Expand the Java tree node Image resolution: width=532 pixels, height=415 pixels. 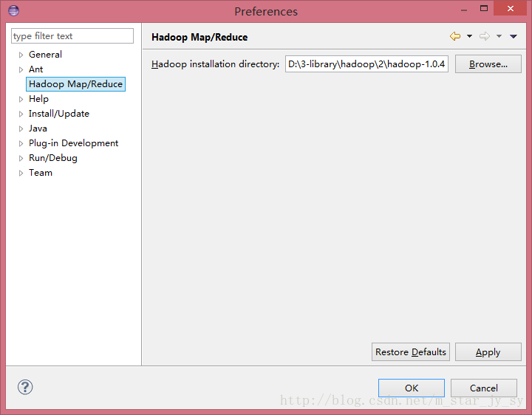coord(21,128)
